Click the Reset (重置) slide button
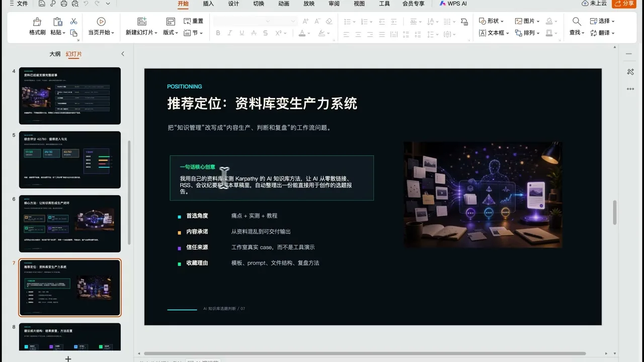Image resolution: width=644 pixels, height=362 pixels. tap(194, 21)
